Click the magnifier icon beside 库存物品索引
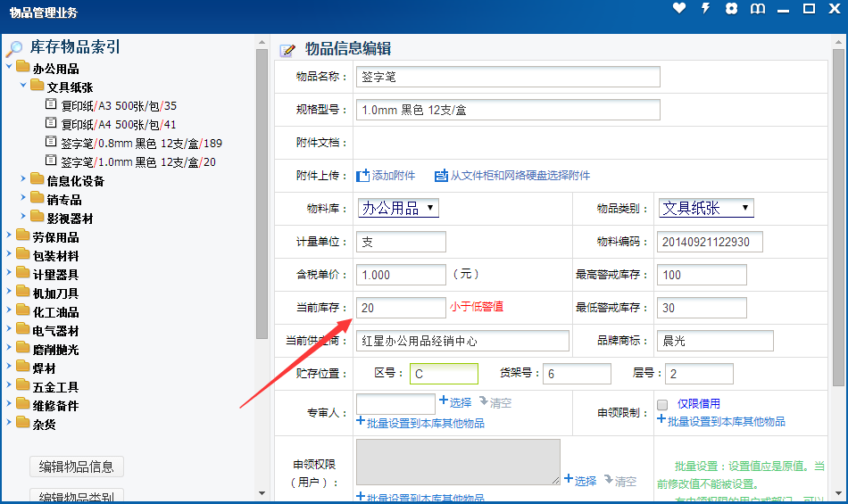Viewport: 848px width, 504px height. (14, 49)
